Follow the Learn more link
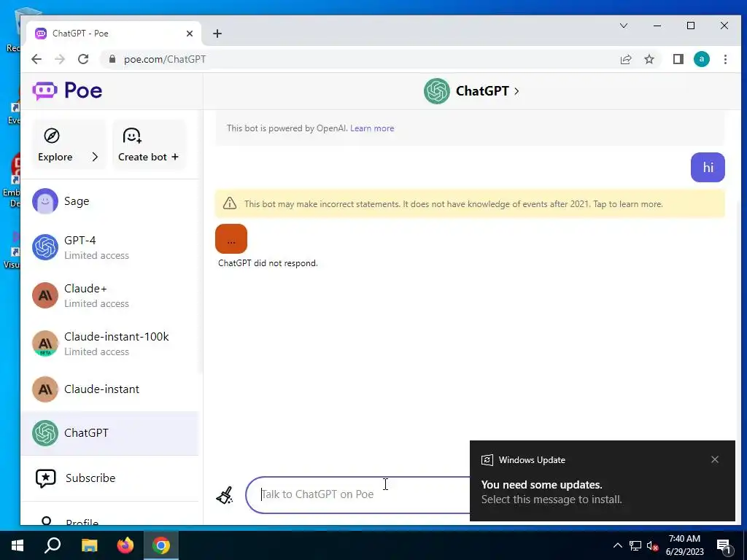747x560 pixels. click(372, 128)
